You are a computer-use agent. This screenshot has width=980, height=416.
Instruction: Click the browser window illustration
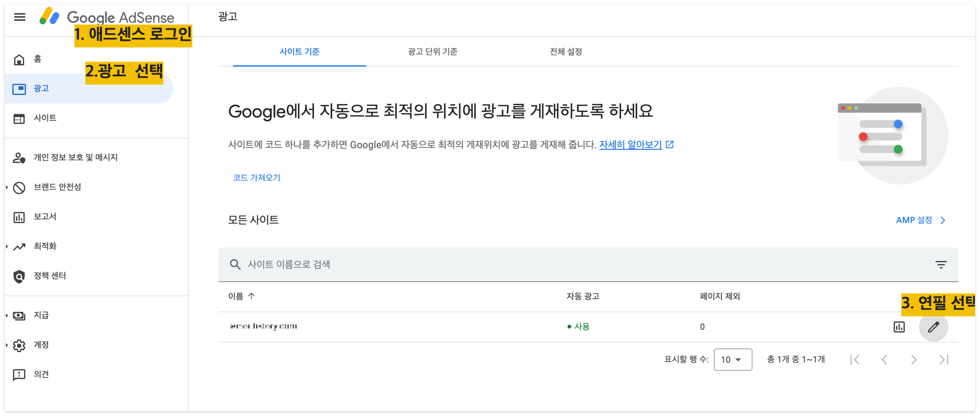pyautogui.click(x=892, y=135)
